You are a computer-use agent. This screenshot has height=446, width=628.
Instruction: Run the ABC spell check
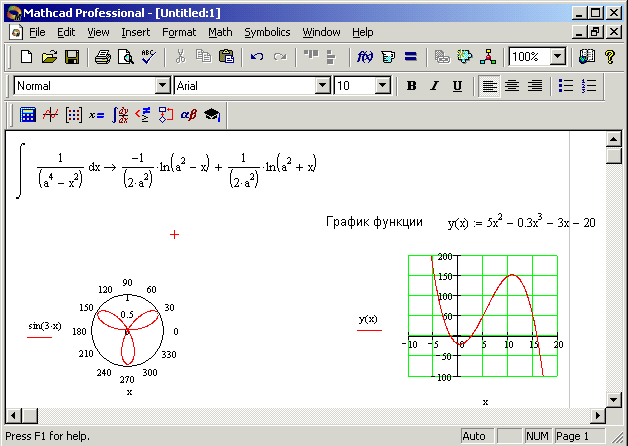pyautogui.click(x=149, y=57)
